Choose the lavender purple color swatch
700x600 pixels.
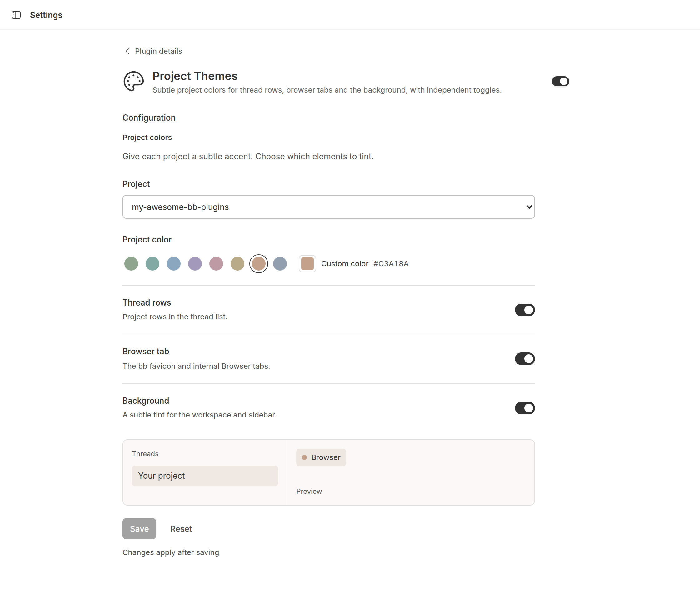tap(195, 263)
